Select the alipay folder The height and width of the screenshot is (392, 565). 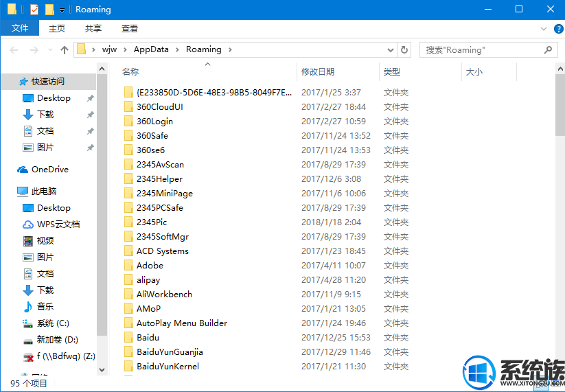[x=148, y=280]
